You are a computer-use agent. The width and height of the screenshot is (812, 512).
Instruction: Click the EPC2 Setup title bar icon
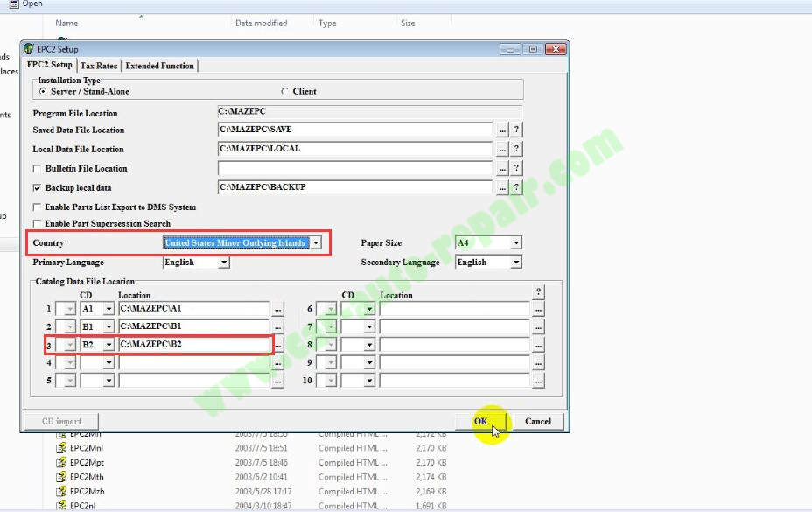[x=29, y=49]
